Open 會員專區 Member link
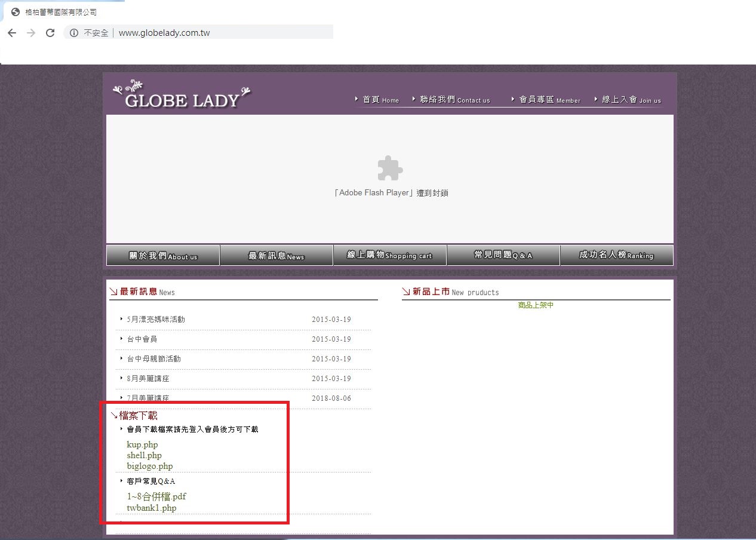Image resolution: width=756 pixels, height=540 pixels. (x=549, y=100)
